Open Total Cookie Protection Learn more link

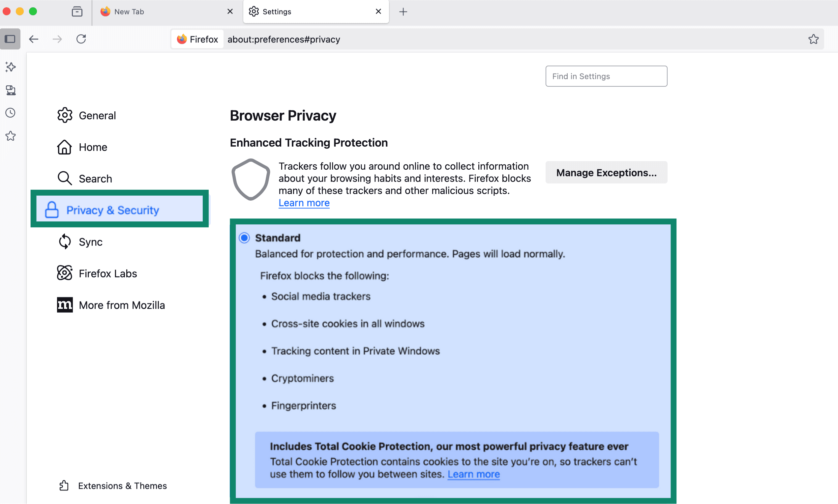pos(473,474)
